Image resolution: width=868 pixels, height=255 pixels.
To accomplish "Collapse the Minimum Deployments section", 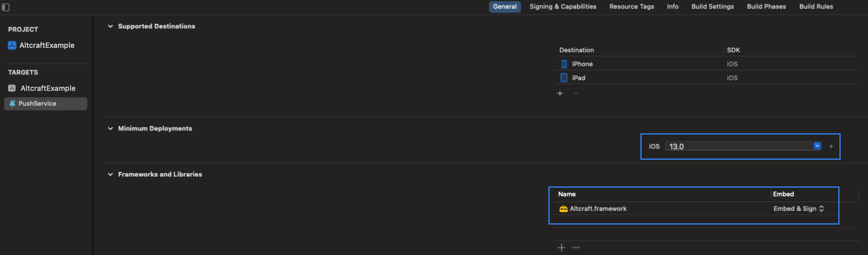I will [110, 128].
